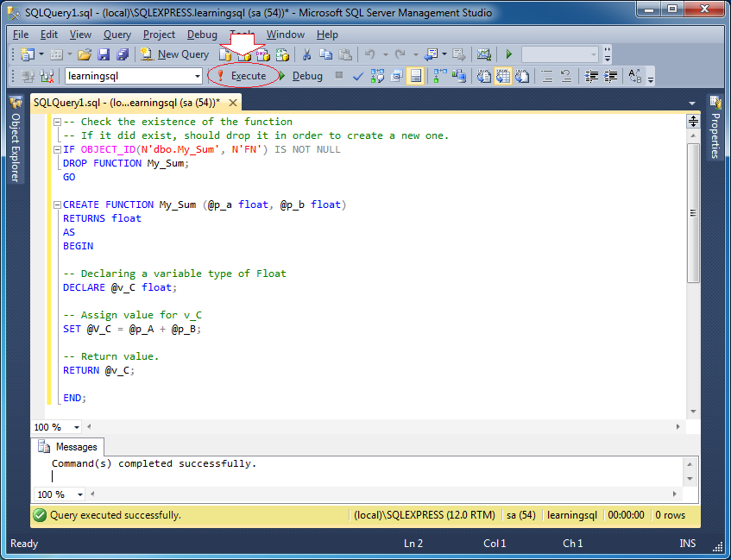Image resolution: width=731 pixels, height=560 pixels.
Task: Switch output to Results to Text
Action: click(484, 76)
